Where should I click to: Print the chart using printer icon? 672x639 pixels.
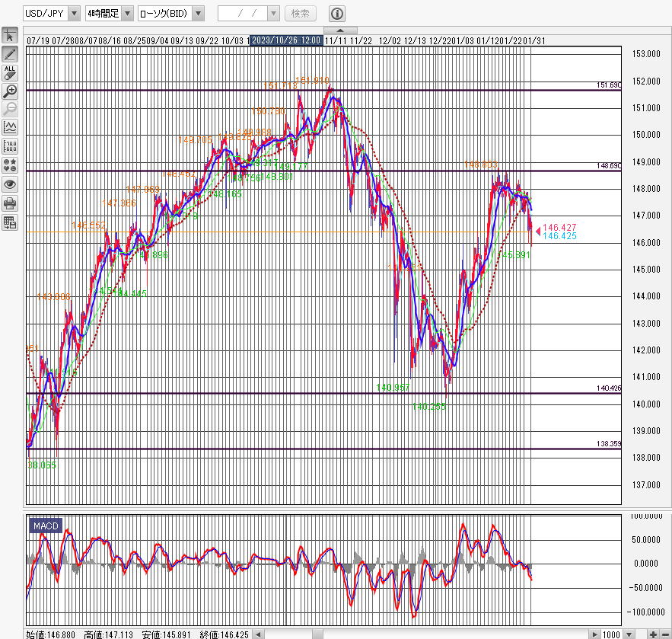point(10,203)
